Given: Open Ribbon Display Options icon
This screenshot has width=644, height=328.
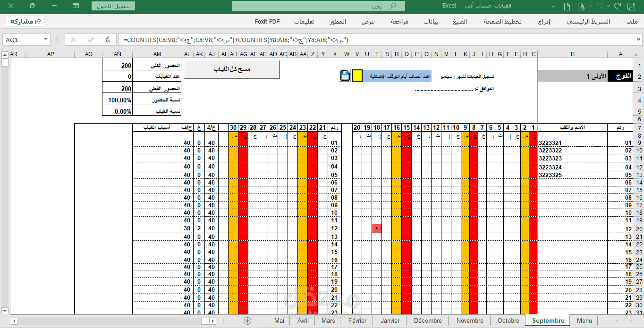Looking at the screenshot, I should point(76,6).
